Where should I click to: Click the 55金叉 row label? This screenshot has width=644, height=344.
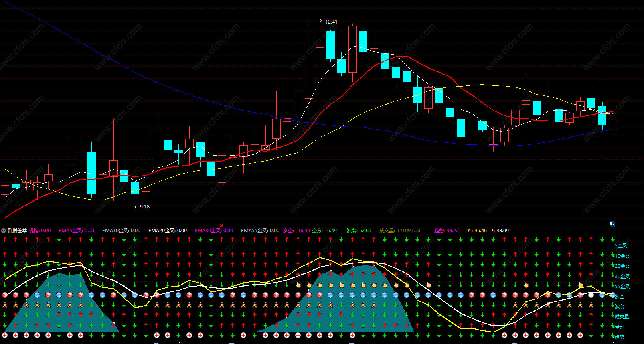[622, 287]
